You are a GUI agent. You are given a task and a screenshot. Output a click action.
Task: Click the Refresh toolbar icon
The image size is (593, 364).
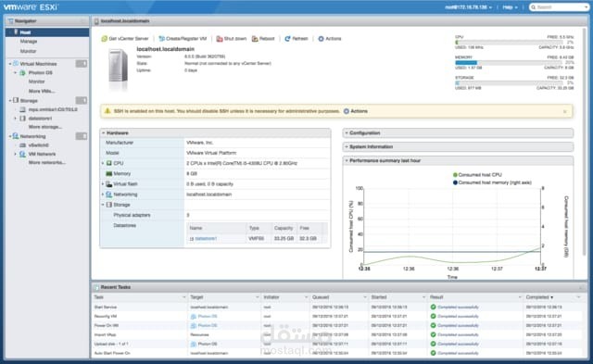click(287, 39)
